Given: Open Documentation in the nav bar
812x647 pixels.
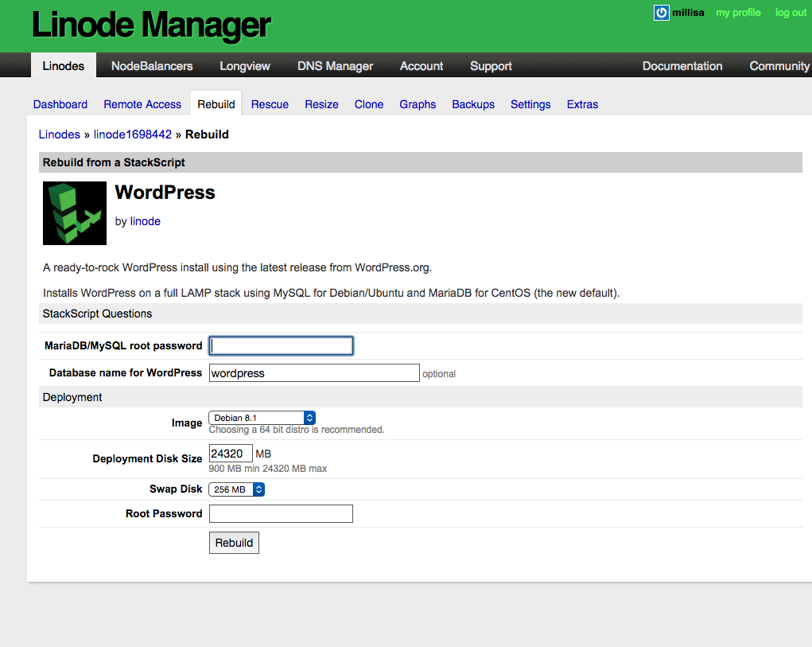Looking at the screenshot, I should pyautogui.click(x=682, y=66).
